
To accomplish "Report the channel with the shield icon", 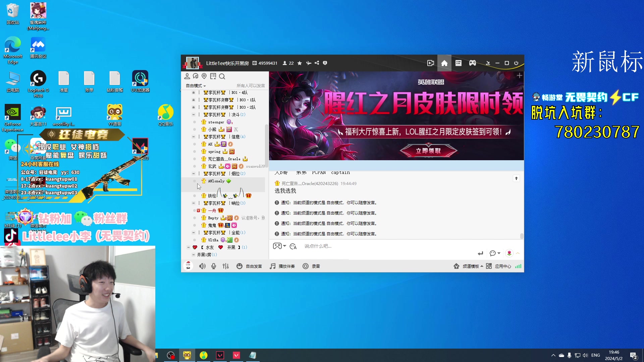I will tap(325, 63).
